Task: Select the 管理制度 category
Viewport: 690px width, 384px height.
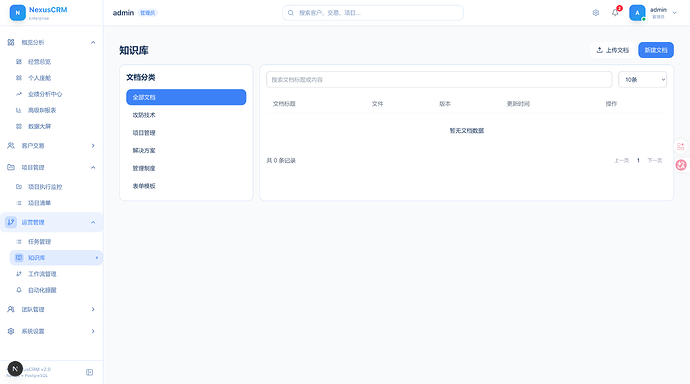Action: (x=186, y=168)
